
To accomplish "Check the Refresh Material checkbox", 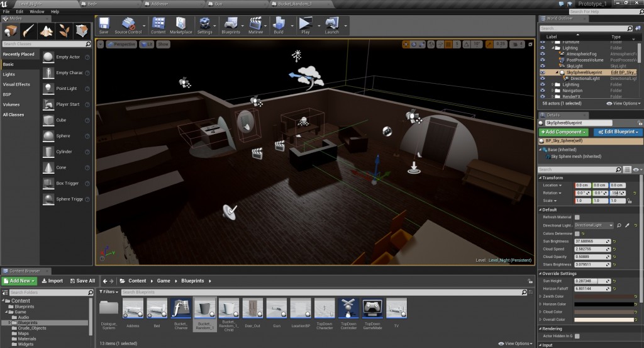I will click(577, 217).
